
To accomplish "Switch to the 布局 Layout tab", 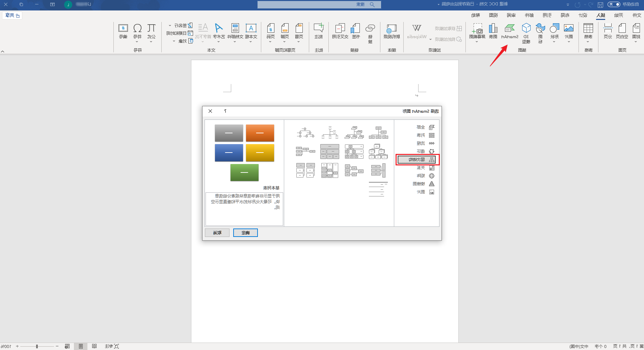I will point(565,15).
